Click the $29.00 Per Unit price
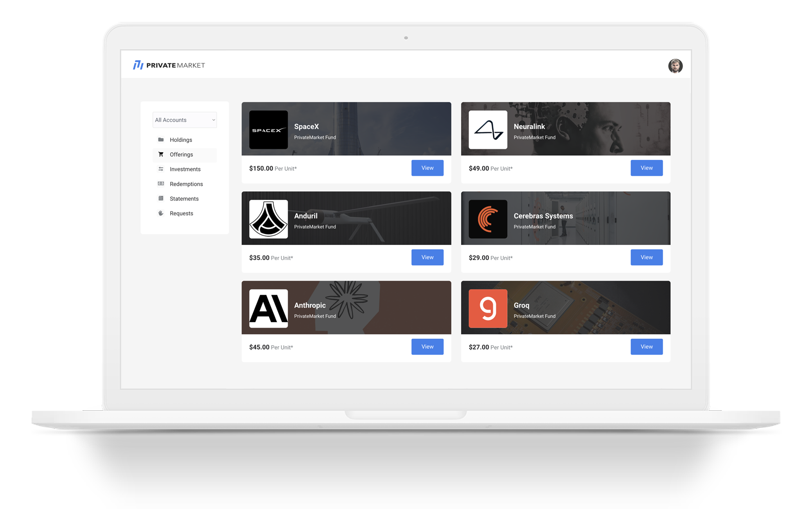 [491, 258]
